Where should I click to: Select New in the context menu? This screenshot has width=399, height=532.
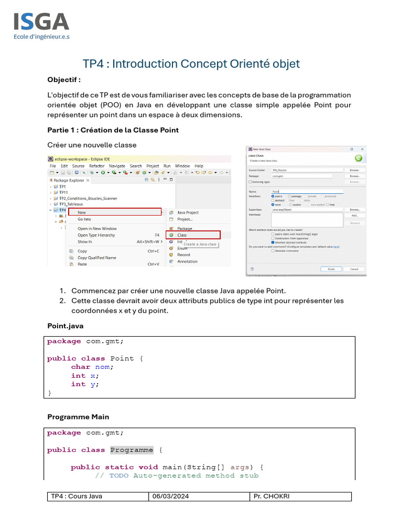(x=115, y=212)
